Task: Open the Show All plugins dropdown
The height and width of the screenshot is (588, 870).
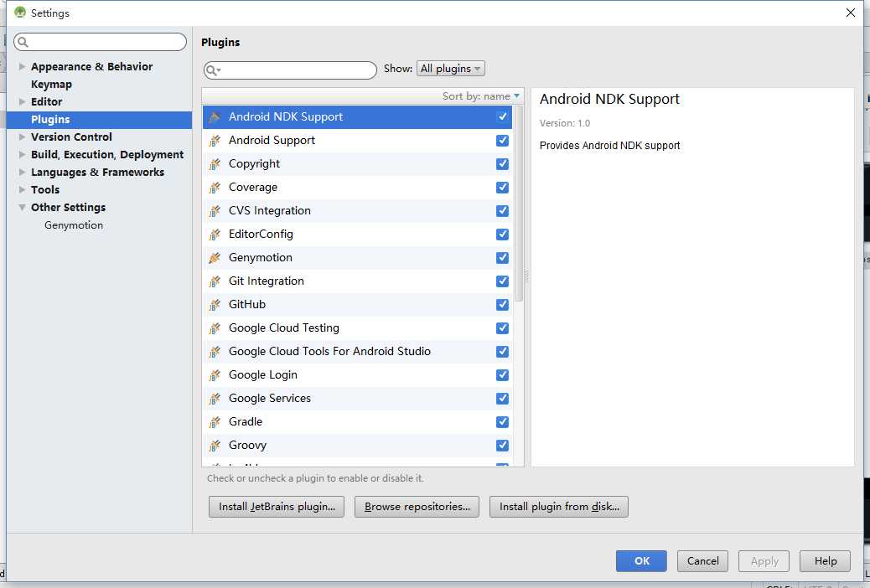Action: (451, 68)
